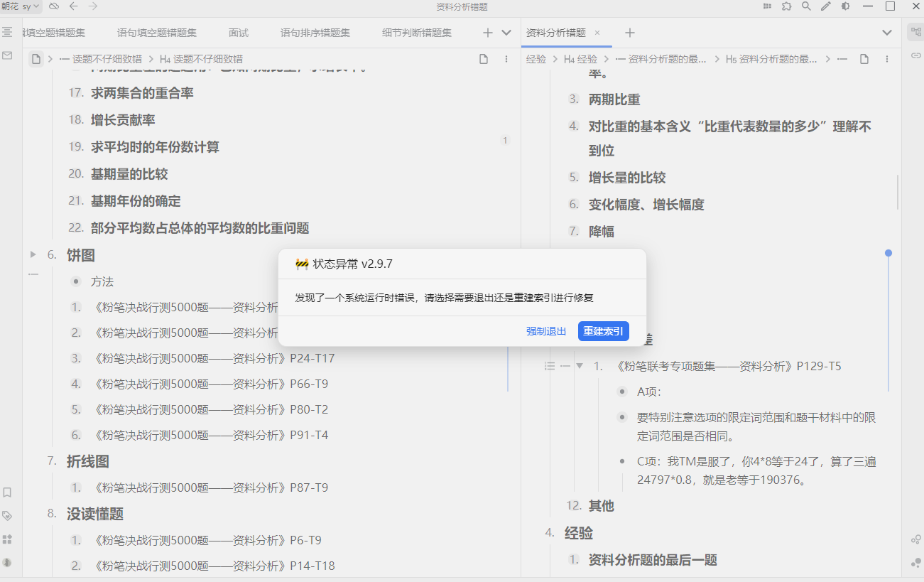Open the bookmark panel in left dock
The height and width of the screenshot is (582, 924).
[x=7, y=492]
